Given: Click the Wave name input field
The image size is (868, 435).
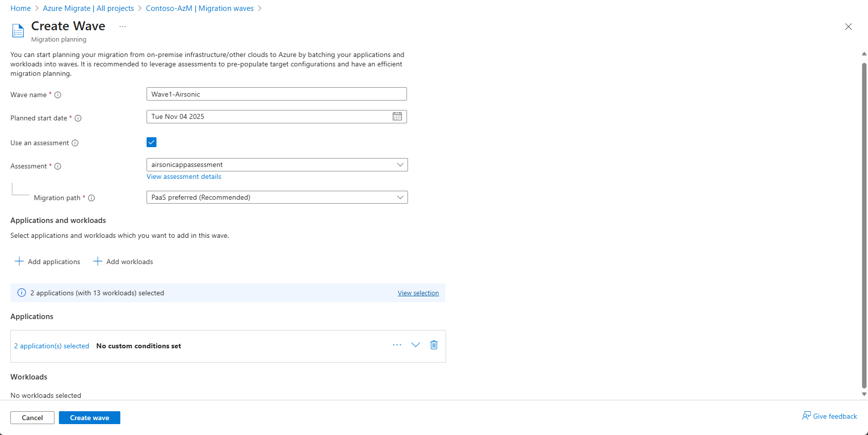Looking at the screenshot, I should (276, 94).
